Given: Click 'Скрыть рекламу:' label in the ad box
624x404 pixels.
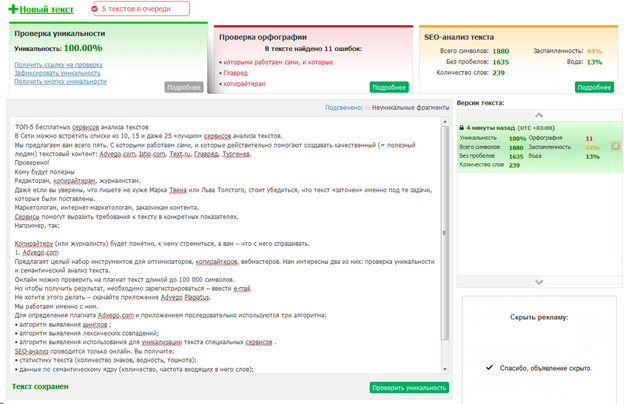Looking at the screenshot, I should pos(539,317).
